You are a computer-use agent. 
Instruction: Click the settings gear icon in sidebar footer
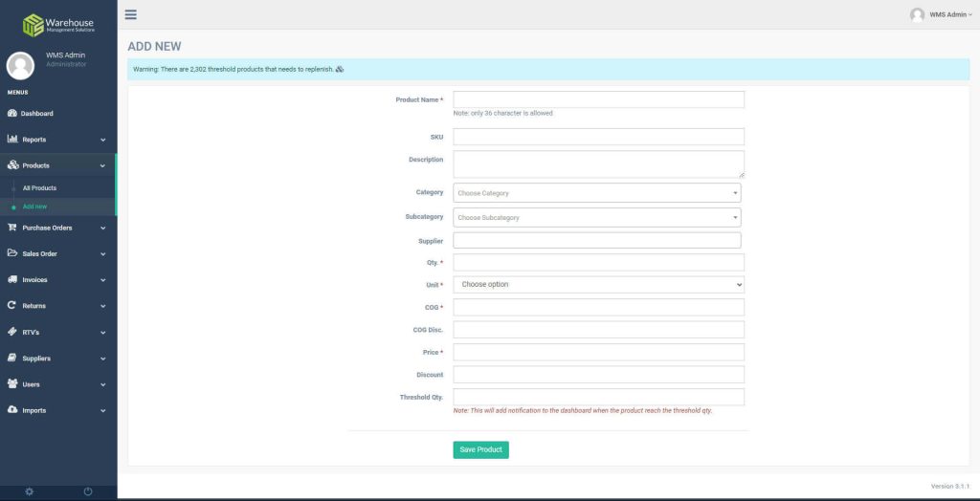[x=29, y=491]
